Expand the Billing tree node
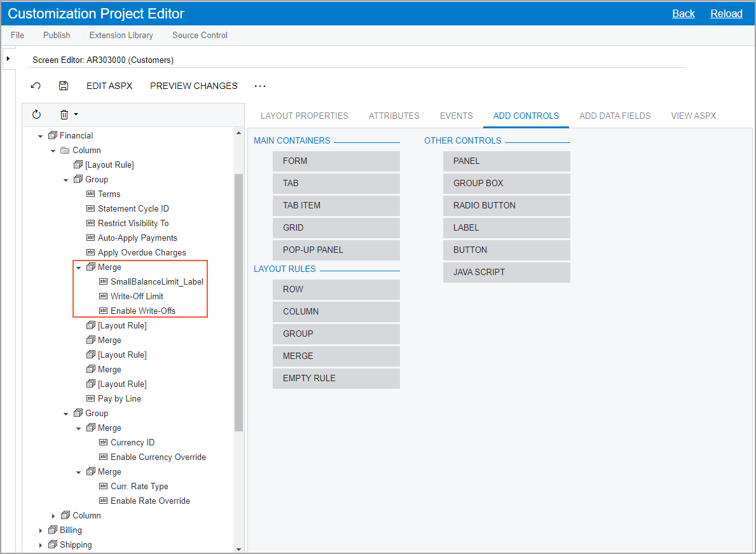 point(41,530)
